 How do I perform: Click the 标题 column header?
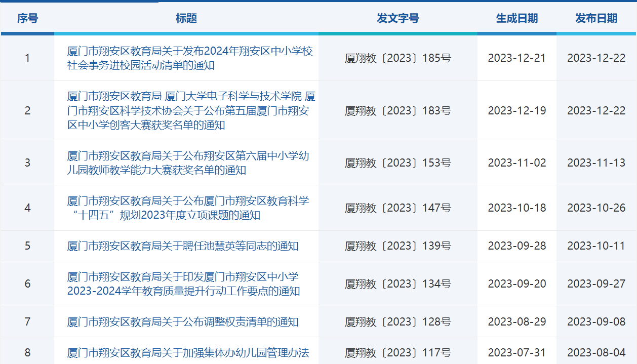186,19
